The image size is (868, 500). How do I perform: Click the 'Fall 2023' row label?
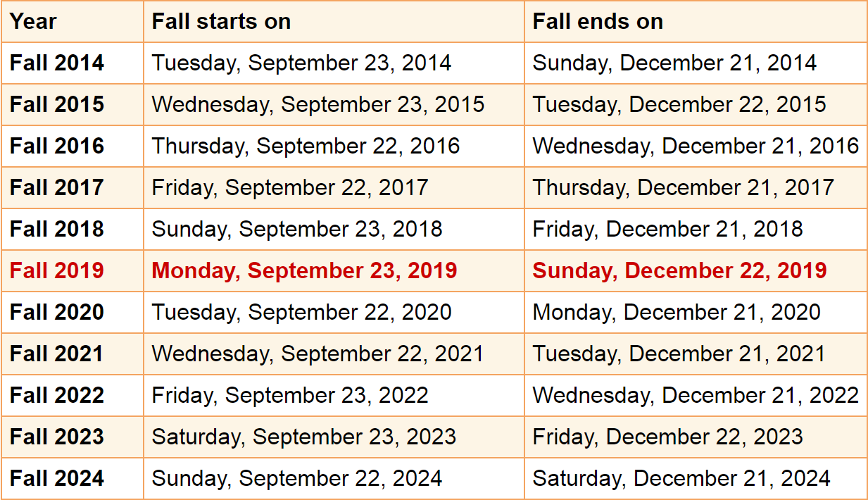point(57,437)
